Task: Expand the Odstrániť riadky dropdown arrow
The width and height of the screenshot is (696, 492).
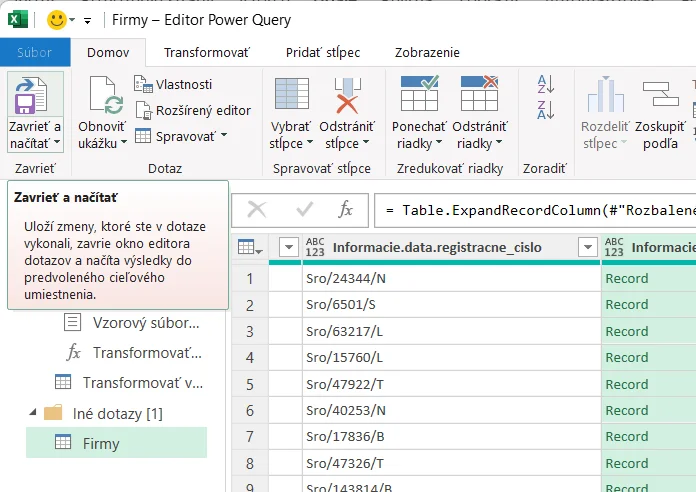Action: [499, 143]
